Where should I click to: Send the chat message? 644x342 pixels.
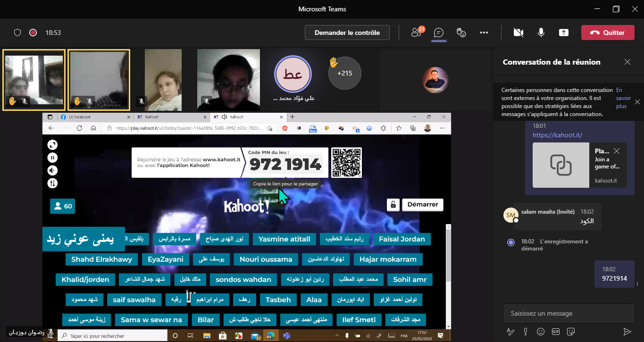[x=627, y=332]
